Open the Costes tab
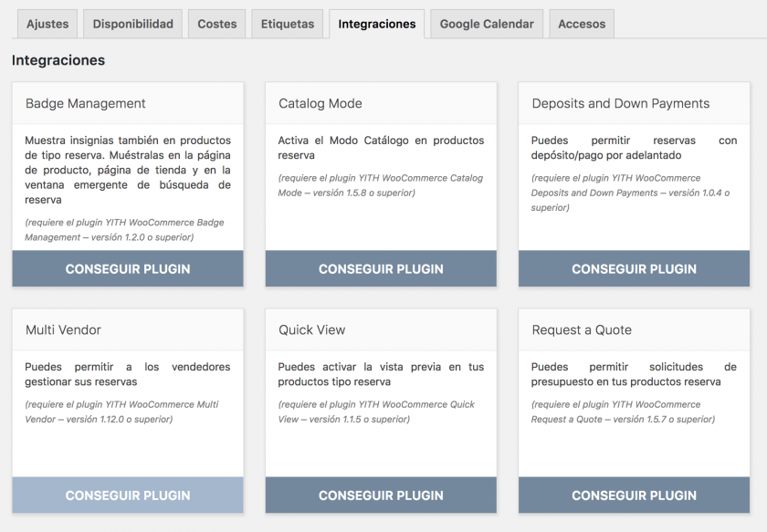This screenshot has height=532, width=767. coord(217,24)
